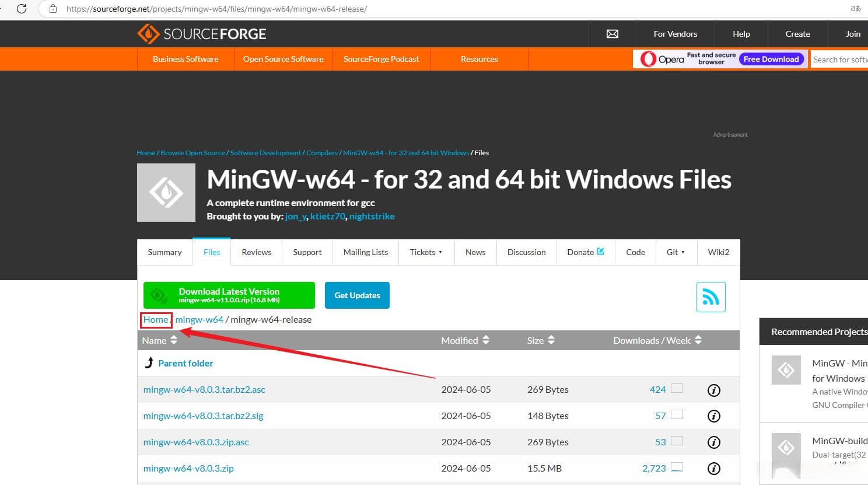The width and height of the screenshot is (868, 485).
Task: Click Compilers breadcrumb link
Action: (322, 153)
